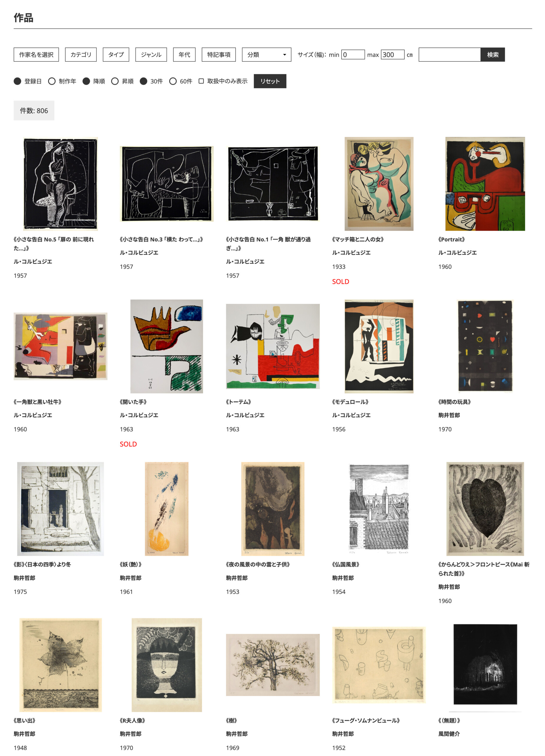This screenshot has width=545, height=756.
Task: Select the 昇順 ascending radio button
Action: [115, 81]
